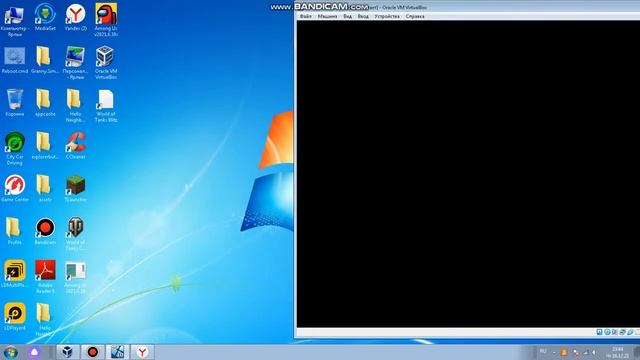Click the hard disk indicator in VirtualBox status bar
This screenshot has width=640, height=360.
(599, 332)
